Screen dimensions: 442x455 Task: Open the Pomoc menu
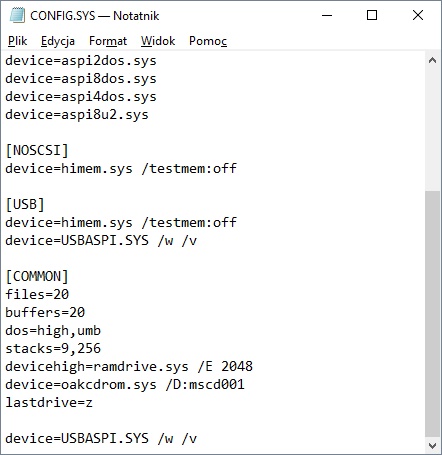pyautogui.click(x=208, y=41)
